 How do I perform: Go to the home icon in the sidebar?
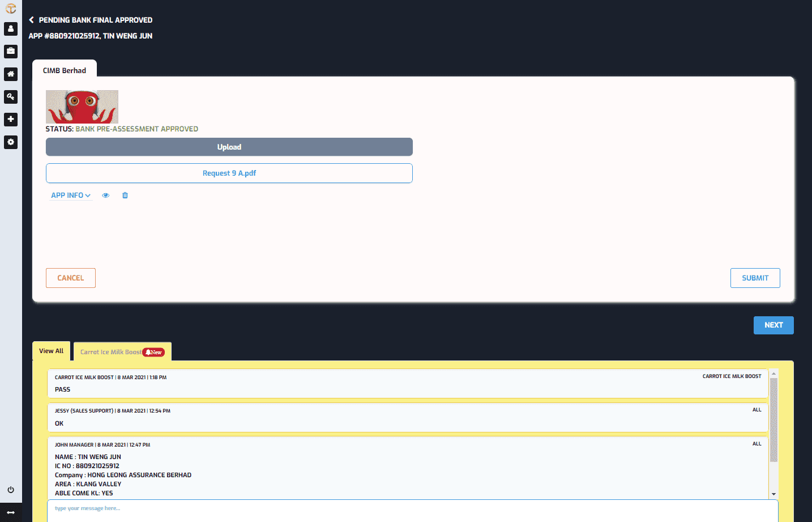[10, 74]
